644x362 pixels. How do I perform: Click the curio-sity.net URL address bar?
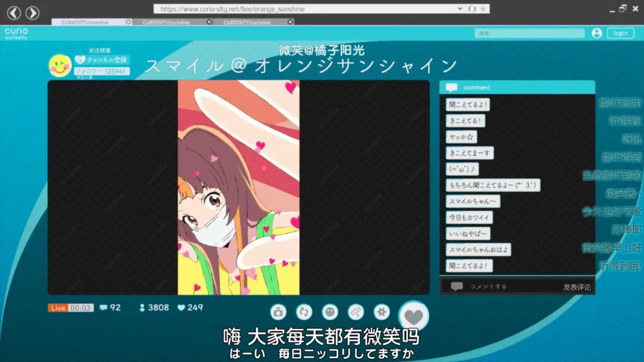pyautogui.click(x=321, y=9)
